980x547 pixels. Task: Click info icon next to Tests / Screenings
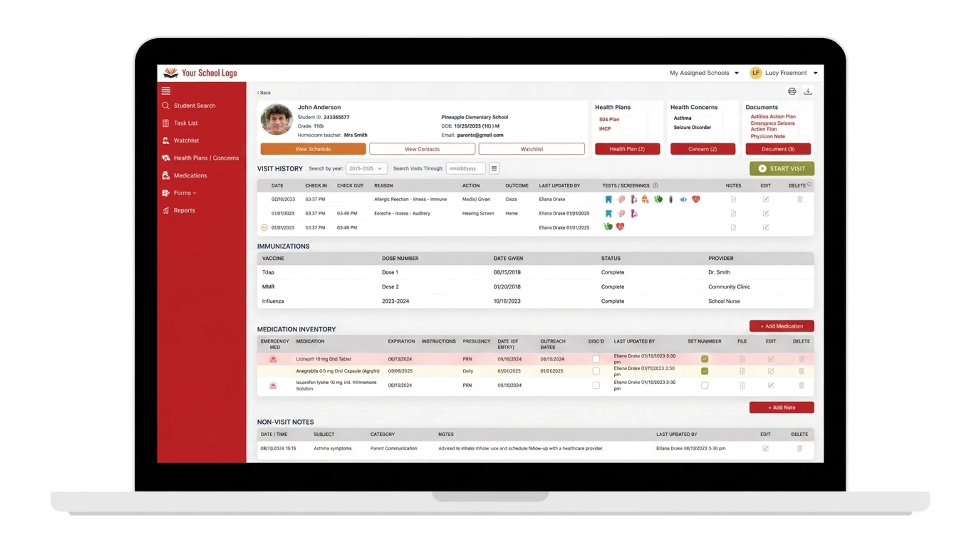(x=655, y=185)
